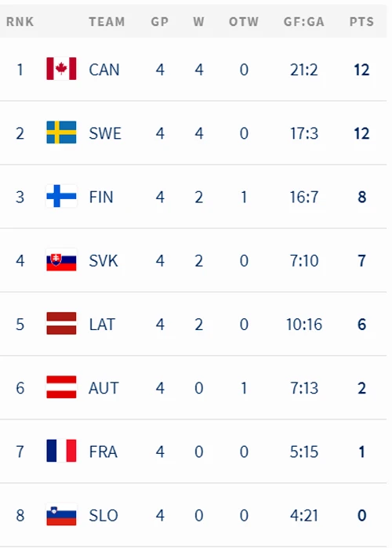Screen dimensions: 392x548
Task: Click the OTW column header
Action: click(244, 22)
